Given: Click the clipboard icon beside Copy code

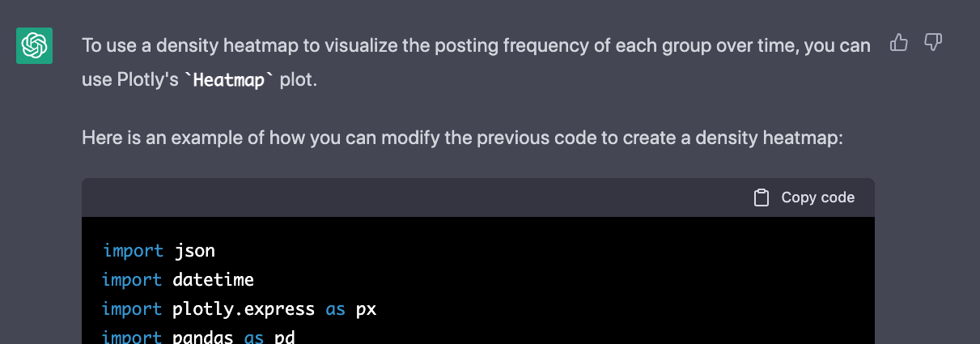Looking at the screenshot, I should (x=761, y=197).
